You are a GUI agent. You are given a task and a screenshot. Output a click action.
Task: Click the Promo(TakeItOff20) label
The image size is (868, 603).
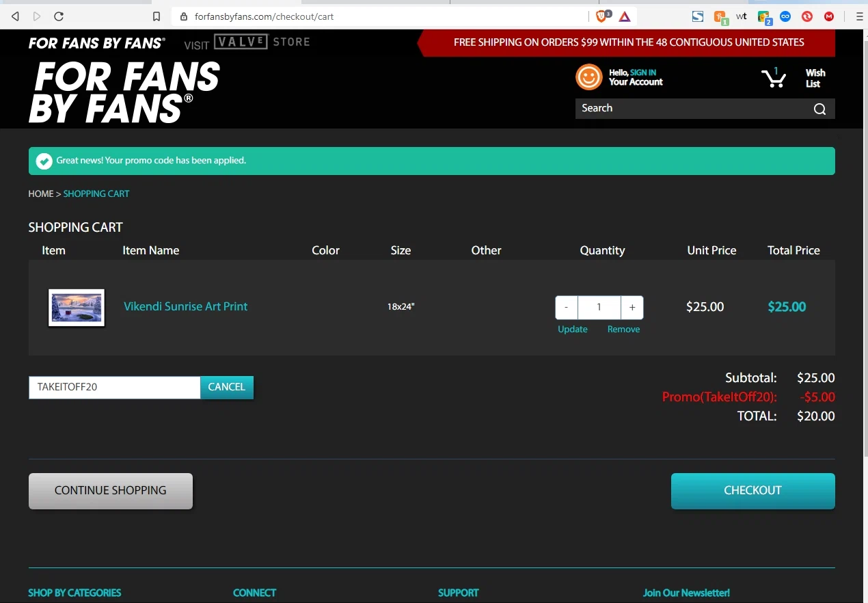[x=720, y=397]
